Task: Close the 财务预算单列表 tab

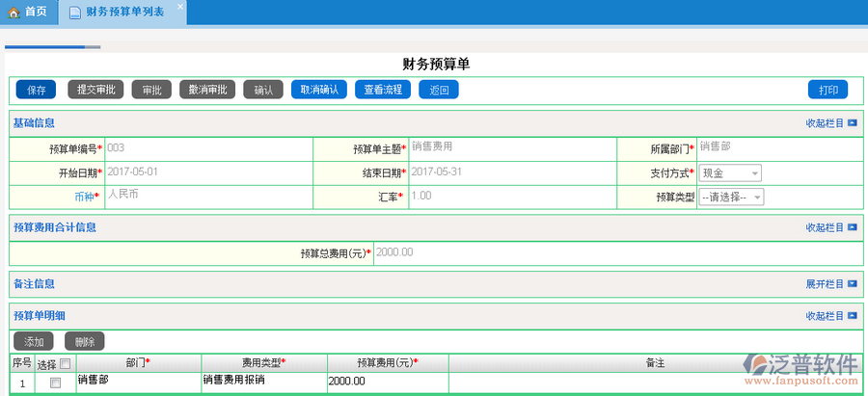Action: point(180,6)
